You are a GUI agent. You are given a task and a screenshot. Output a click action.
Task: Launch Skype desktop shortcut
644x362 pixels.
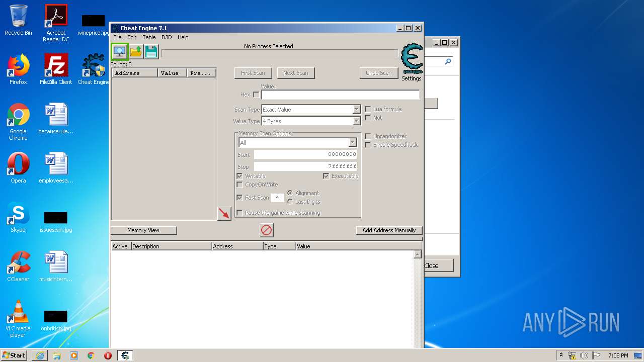(18, 217)
